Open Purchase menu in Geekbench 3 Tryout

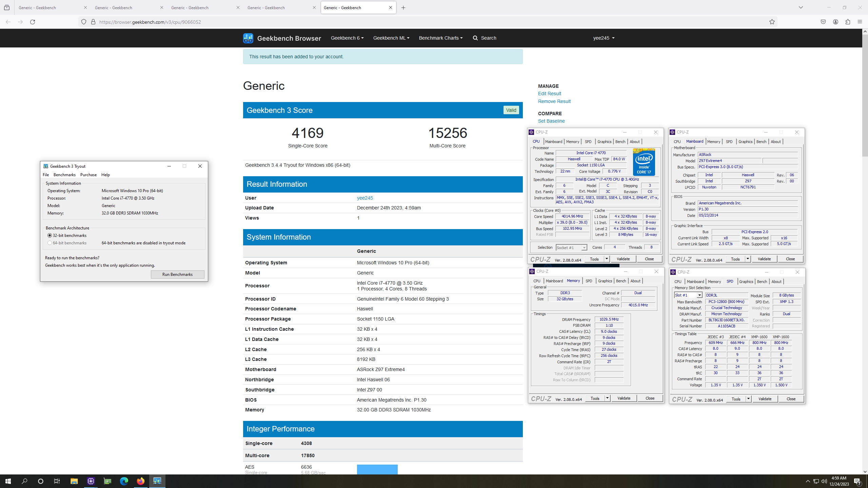[x=88, y=175]
